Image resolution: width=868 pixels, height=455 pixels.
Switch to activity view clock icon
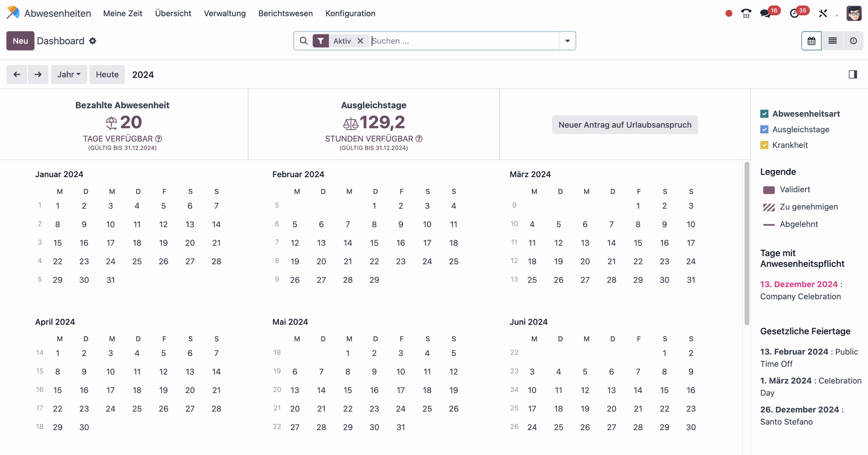click(x=853, y=41)
